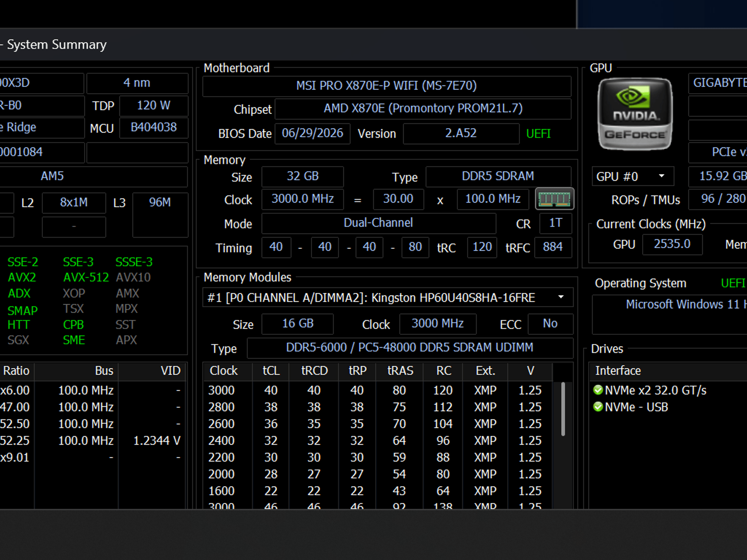Click the memory Clock field 3000.0 MHz
Image resolution: width=747 pixels, height=560 pixels.
click(x=303, y=199)
